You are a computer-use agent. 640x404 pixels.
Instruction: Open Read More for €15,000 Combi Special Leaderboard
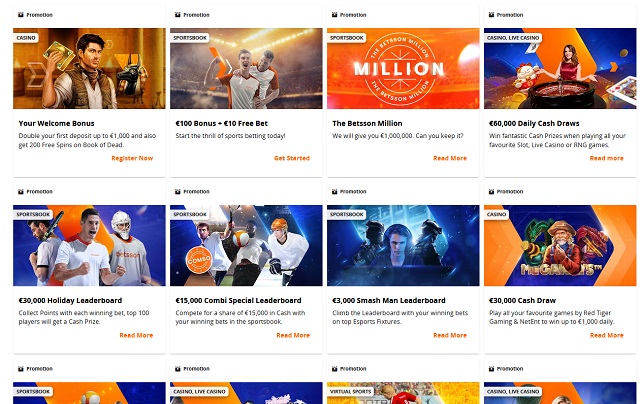[293, 335]
